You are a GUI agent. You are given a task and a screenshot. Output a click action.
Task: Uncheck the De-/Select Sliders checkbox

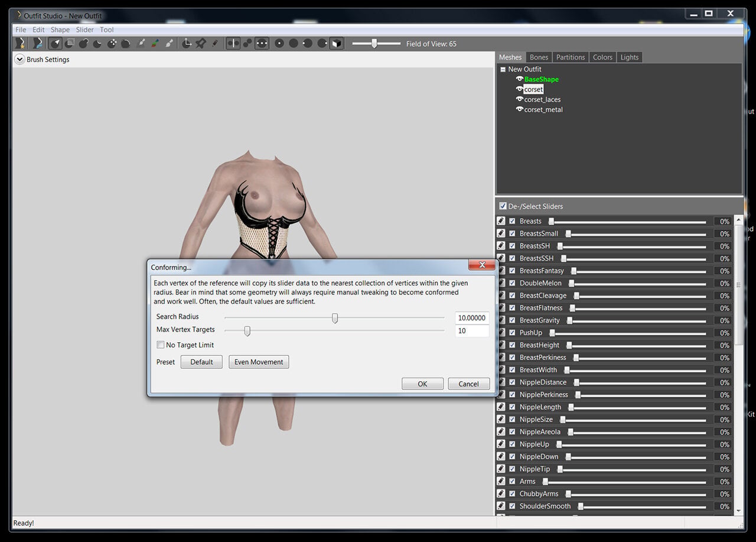503,206
